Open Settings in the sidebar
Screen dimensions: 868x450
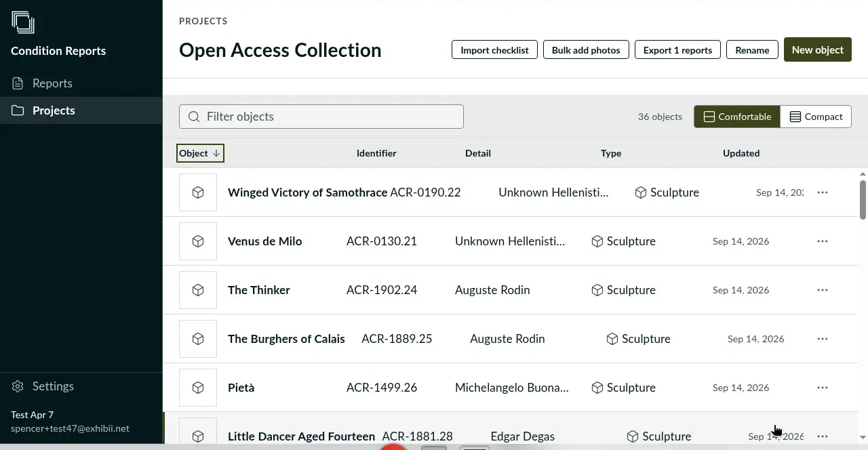click(81, 386)
